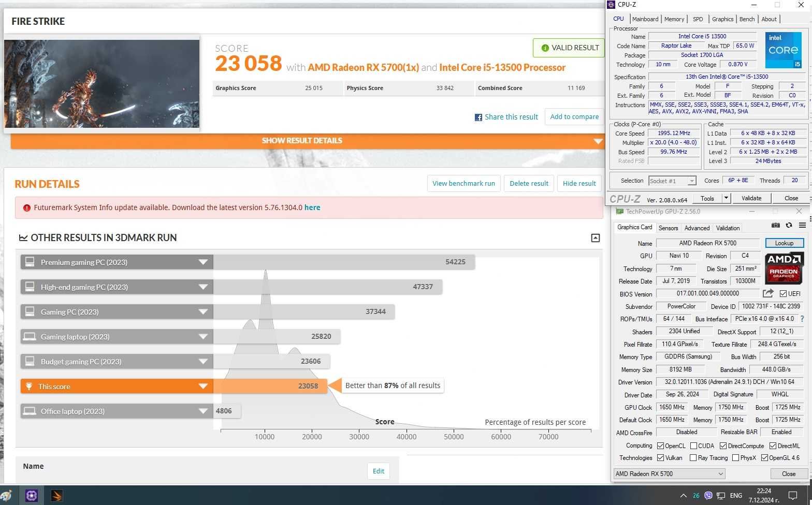Toggle the OpenCL checkbox
Screen dimensions: 812x505
coord(660,446)
